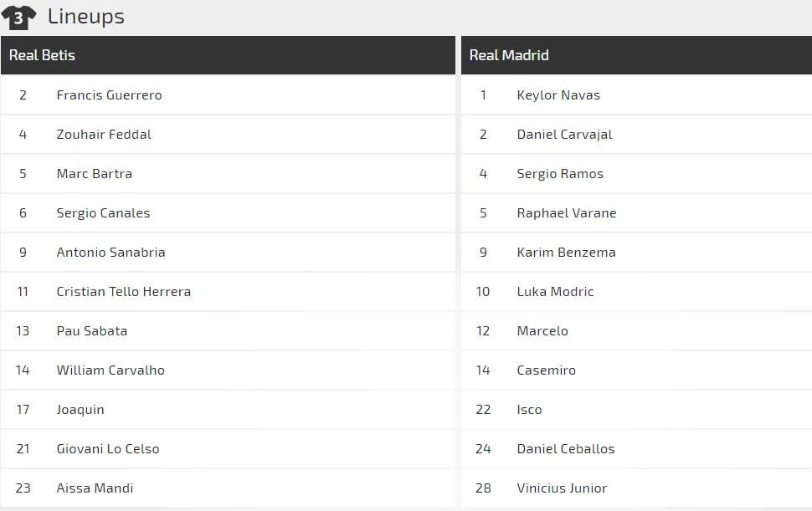Image resolution: width=812 pixels, height=511 pixels.
Task: Select the Real Madrid team header
Action: point(508,55)
